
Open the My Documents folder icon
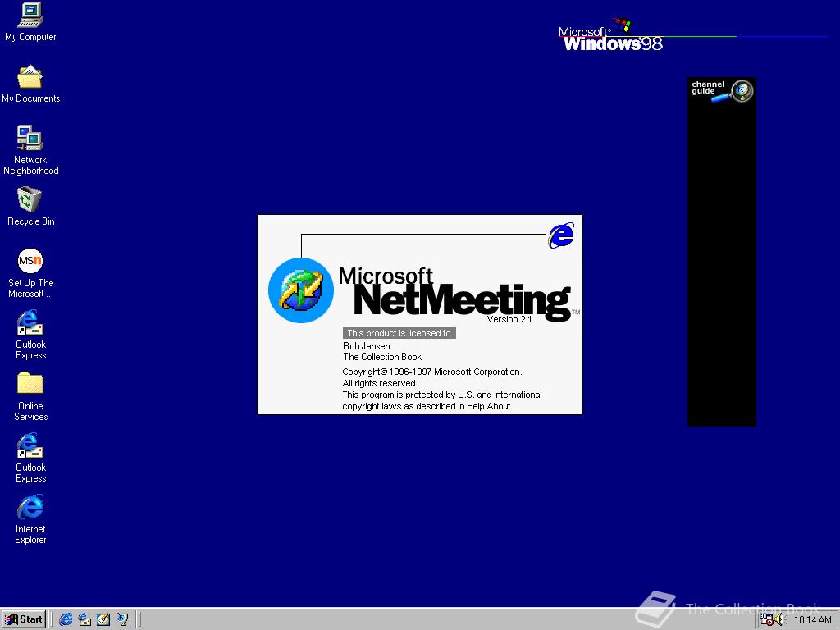(x=30, y=84)
